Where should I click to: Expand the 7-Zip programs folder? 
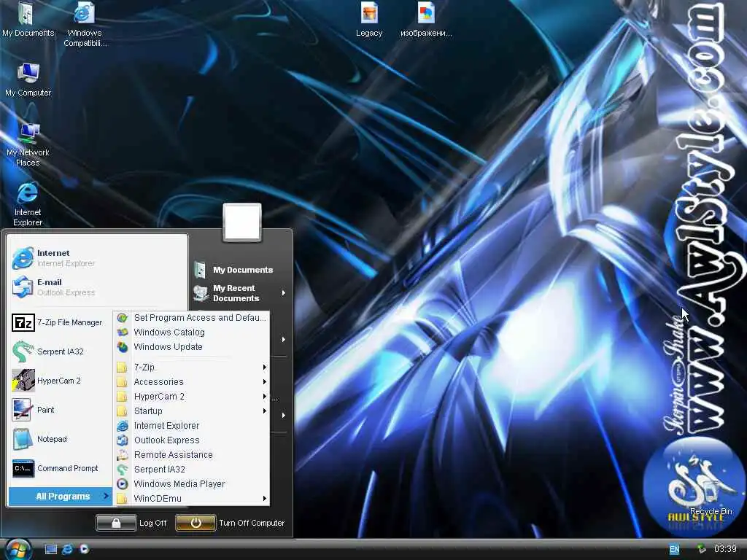click(x=192, y=367)
